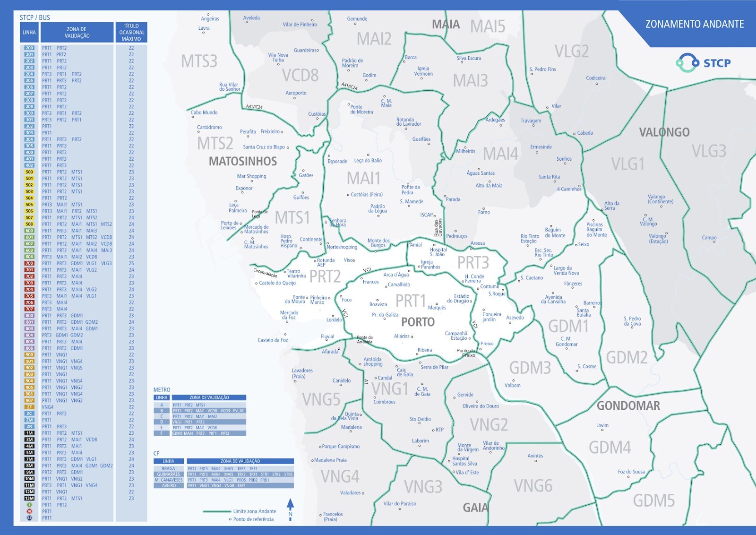This screenshot has height=535, width=756.
Task: Select the yellow line 500 badge
Action: tap(29, 172)
